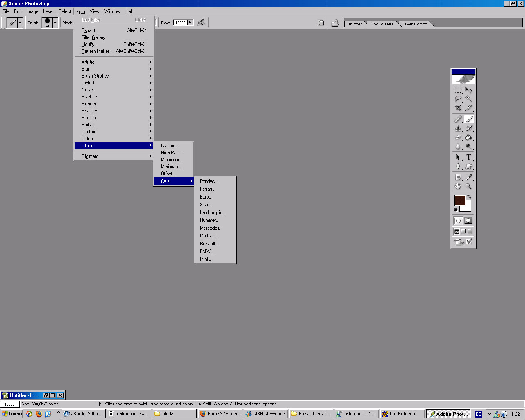525x420 pixels.
Task: Select the Eraser tool
Action: point(458,137)
